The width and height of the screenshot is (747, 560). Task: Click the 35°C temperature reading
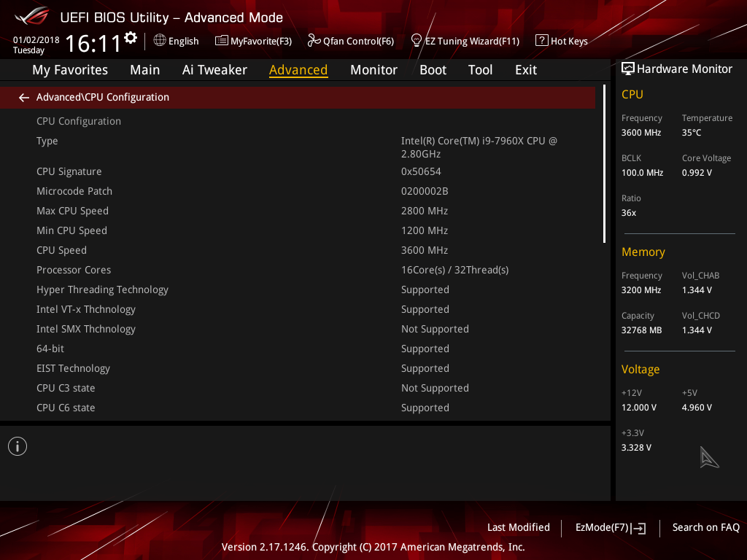click(x=692, y=133)
